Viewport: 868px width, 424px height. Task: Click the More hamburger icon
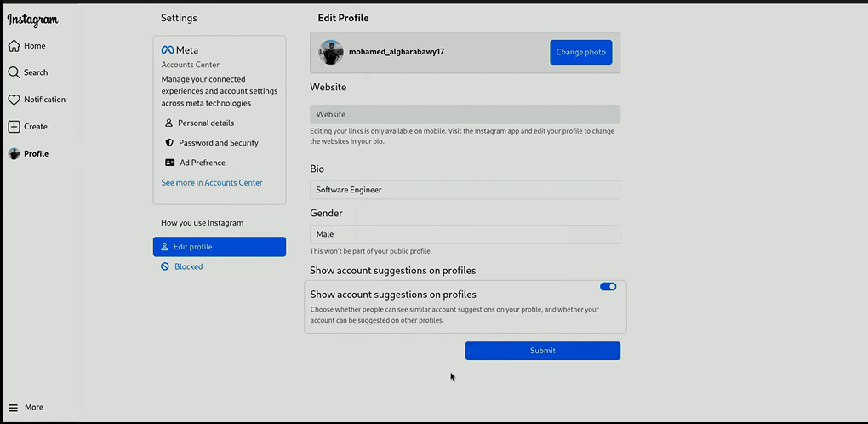14,407
